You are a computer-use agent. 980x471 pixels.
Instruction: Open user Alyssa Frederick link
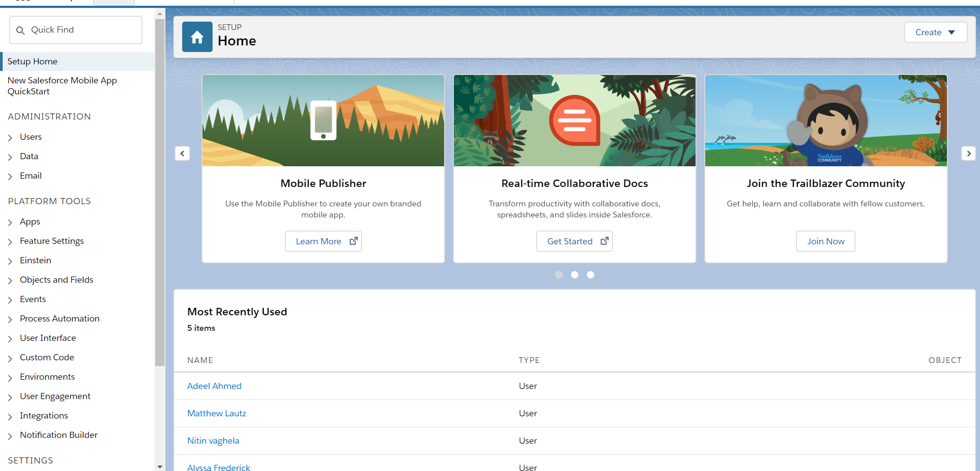pos(218,467)
